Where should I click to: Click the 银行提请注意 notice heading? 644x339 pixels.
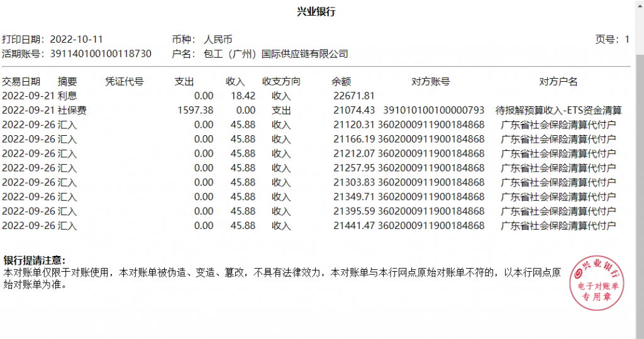[35, 260]
